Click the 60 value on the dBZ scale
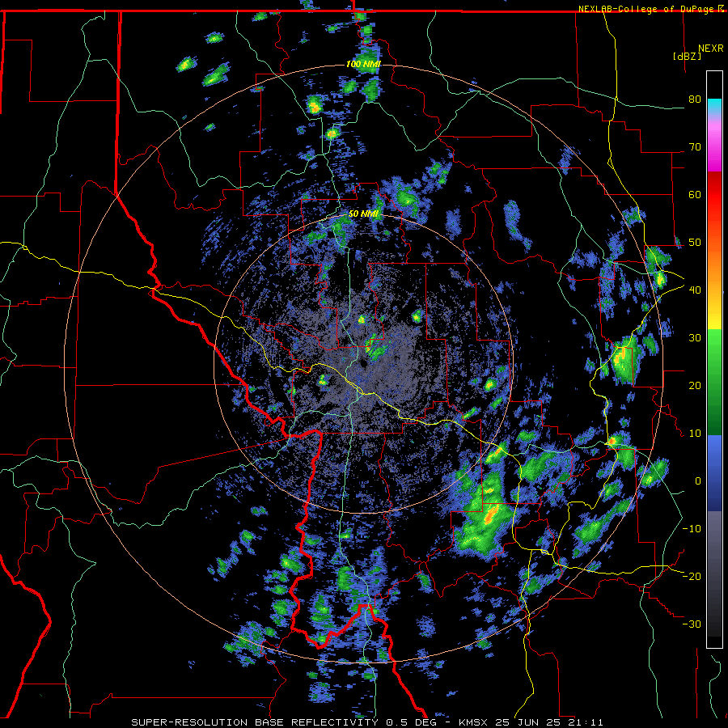The height and width of the screenshot is (728, 728). point(695,194)
